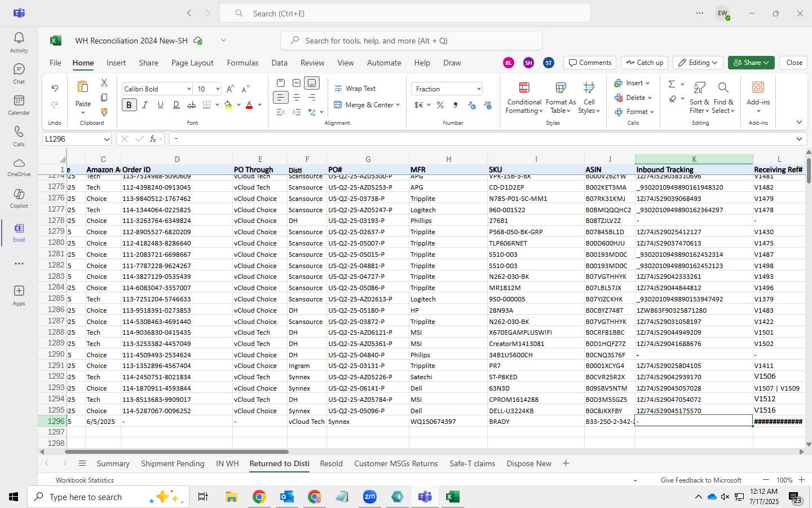Click the Comments button
This screenshot has width=812, height=508.
pos(590,63)
